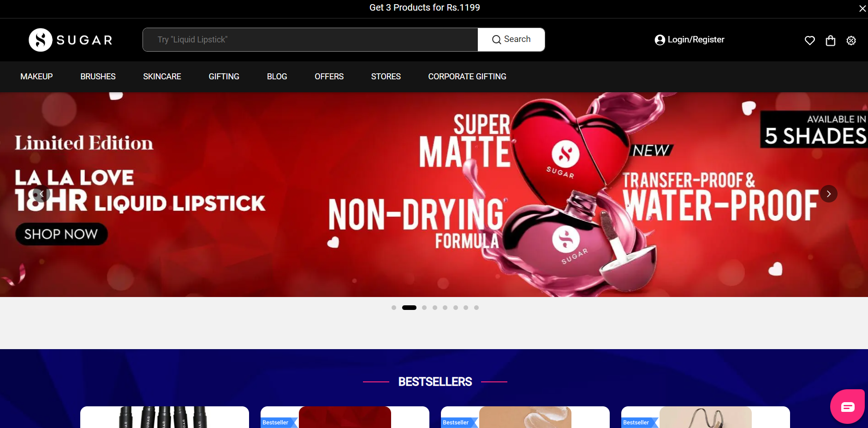The height and width of the screenshot is (428, 868).
Task: Click the SUGAR logo icon
Action: [x=41, y=40]
